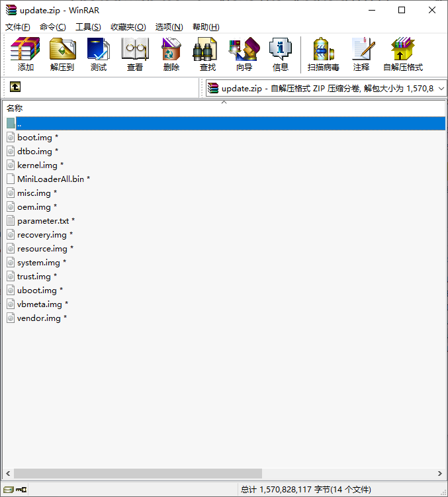Minimize the WinRAR window
Viewport: 448px width, 497px height.
372,10
